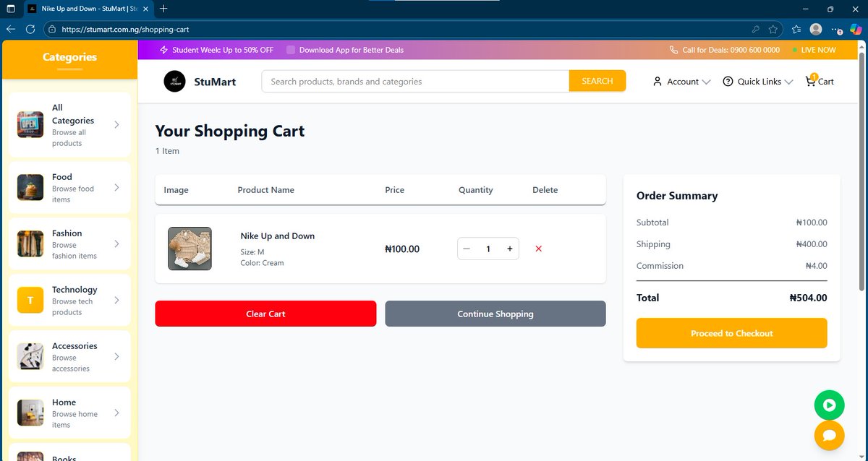This screenshot has height=461, width=868.
Task: Expand Home category chevron
Action: pyautogui.click(x=117, y=413)
